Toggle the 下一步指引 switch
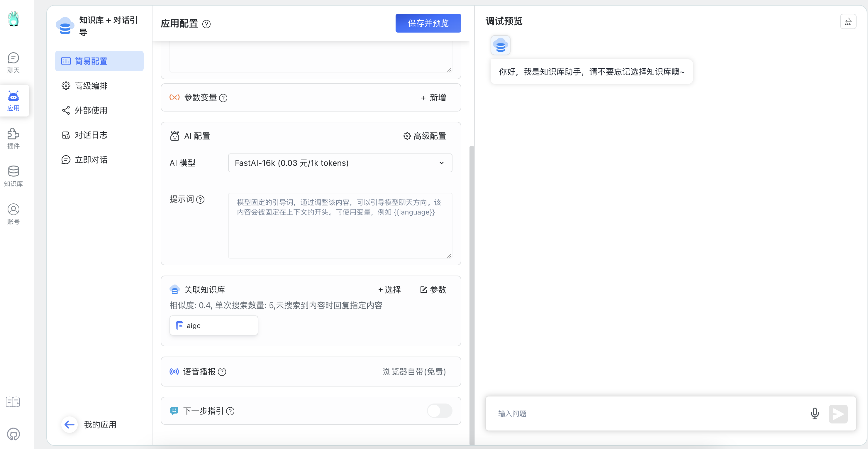The image size is (868, 449). tap(439, 411)
